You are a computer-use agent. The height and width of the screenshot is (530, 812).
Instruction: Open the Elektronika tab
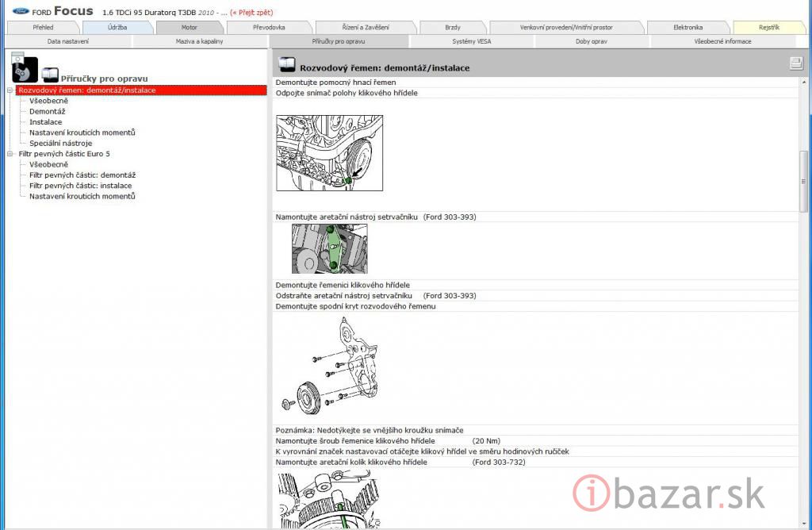[688, 27]
